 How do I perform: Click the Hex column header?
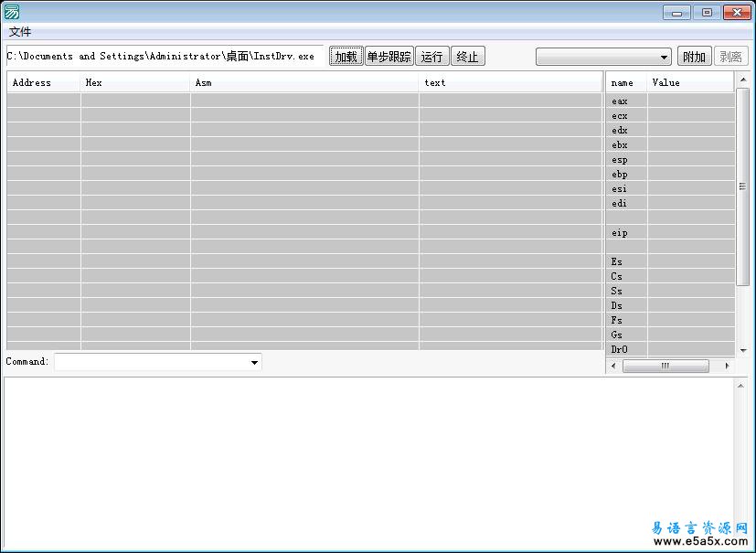135,82
